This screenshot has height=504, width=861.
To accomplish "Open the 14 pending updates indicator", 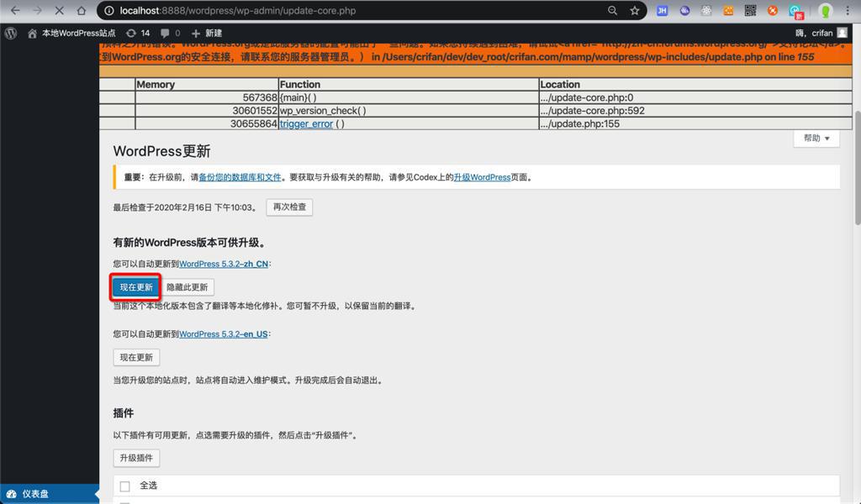I will tap(138, 33).
